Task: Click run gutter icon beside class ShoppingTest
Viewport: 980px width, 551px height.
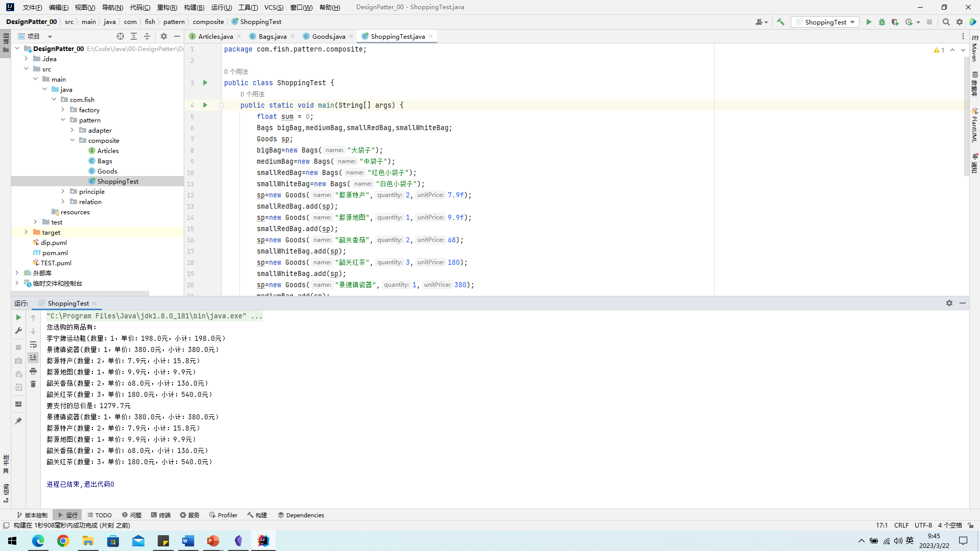Action: coord(205,83)
